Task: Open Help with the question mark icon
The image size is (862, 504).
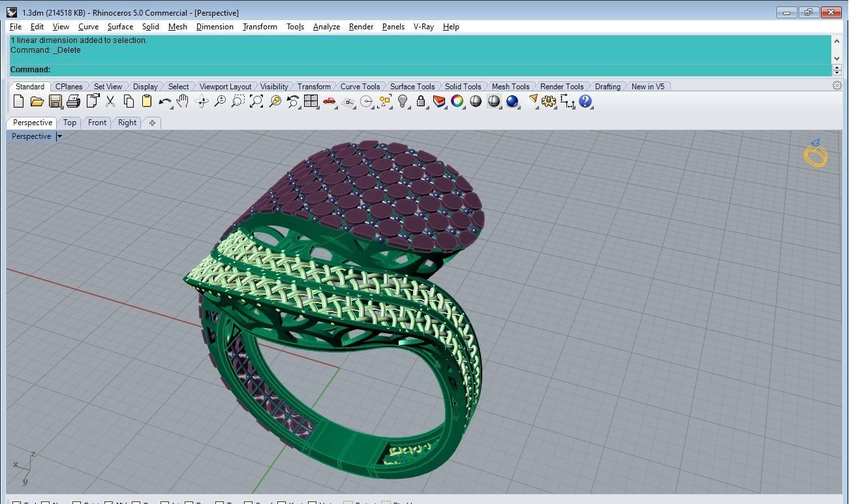Action: point(585,101)
